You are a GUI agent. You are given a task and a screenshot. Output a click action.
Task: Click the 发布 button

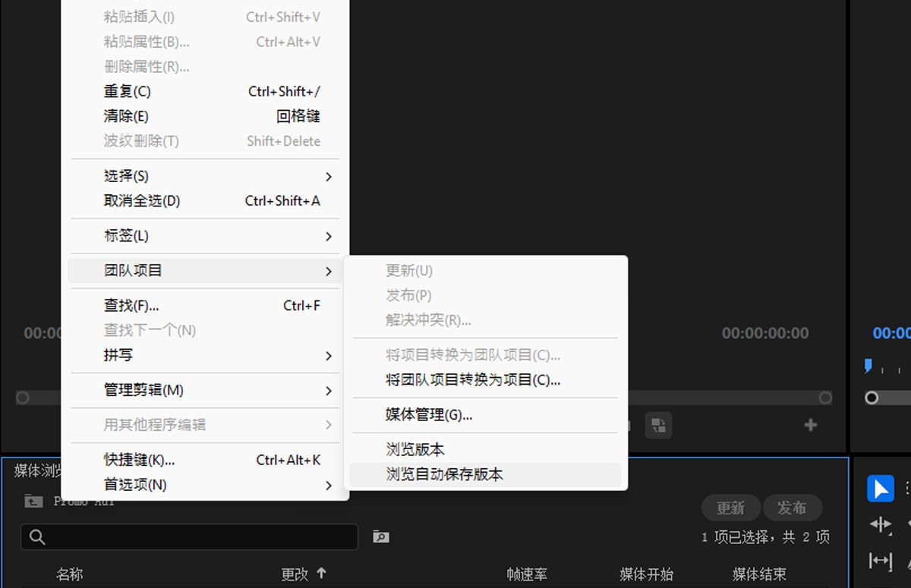point(793,508)
